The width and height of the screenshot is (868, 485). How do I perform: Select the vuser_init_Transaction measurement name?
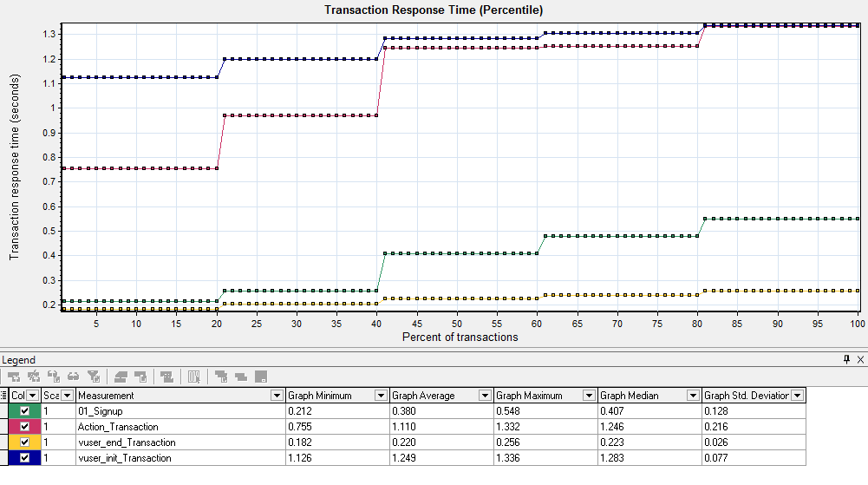tap(125, 458)
